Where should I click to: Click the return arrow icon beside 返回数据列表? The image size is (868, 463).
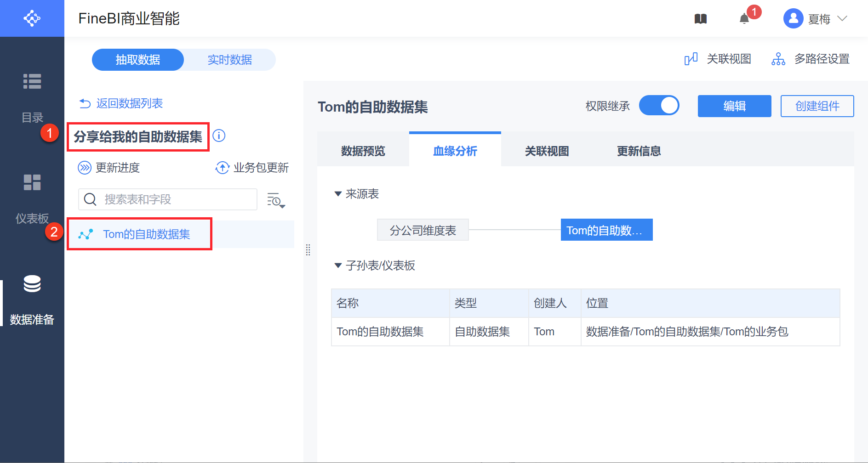(85, 103)
